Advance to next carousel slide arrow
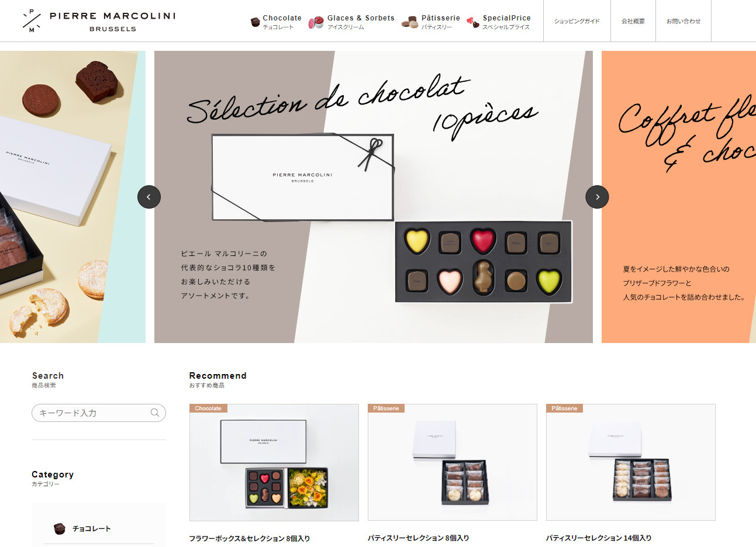The image size is (756, 547). tap(597, 197)
